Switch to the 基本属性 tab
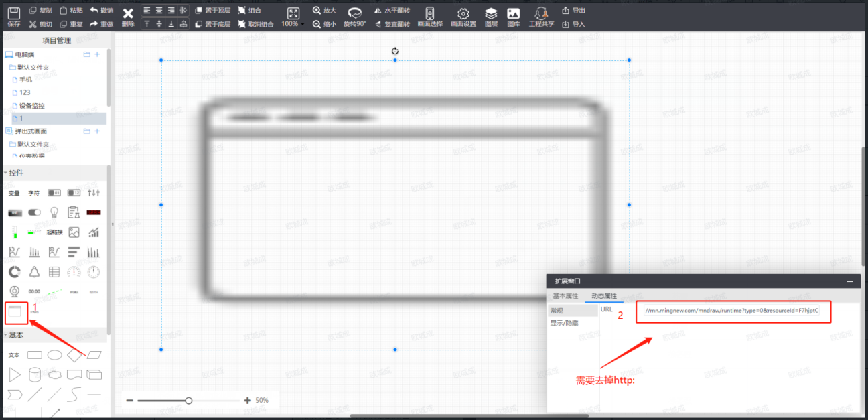 pyautogui.click(x=565, y=296)
